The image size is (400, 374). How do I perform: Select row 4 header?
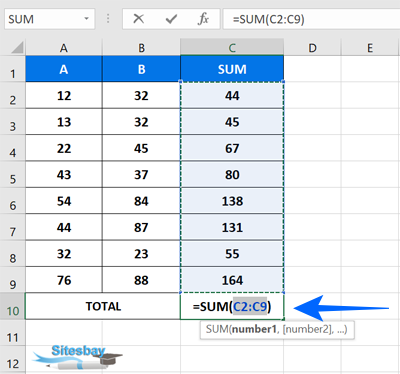(13, 148)
